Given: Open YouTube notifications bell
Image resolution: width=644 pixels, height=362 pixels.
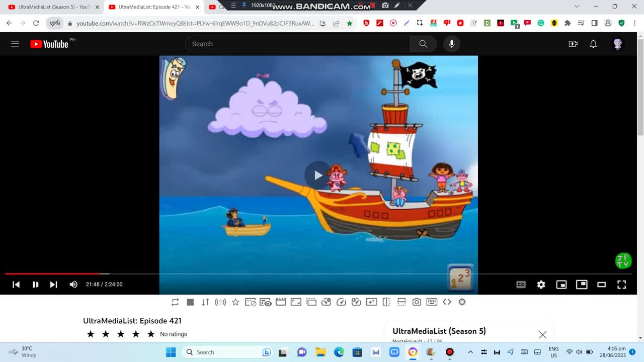Looking at the screenshot, I should tap(593, 44).
